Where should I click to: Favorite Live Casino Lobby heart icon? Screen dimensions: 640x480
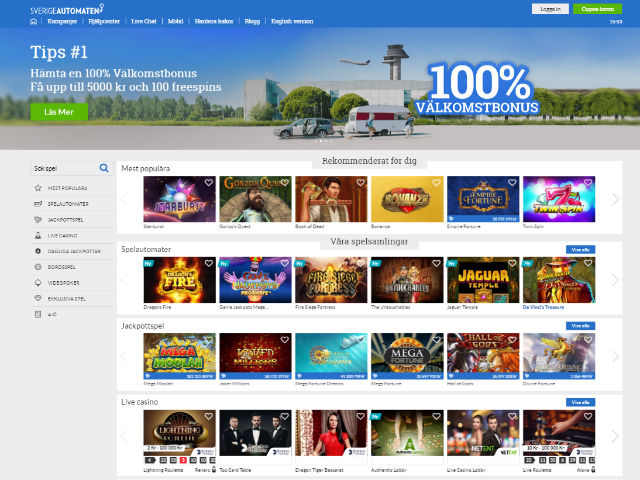[512, 416]
